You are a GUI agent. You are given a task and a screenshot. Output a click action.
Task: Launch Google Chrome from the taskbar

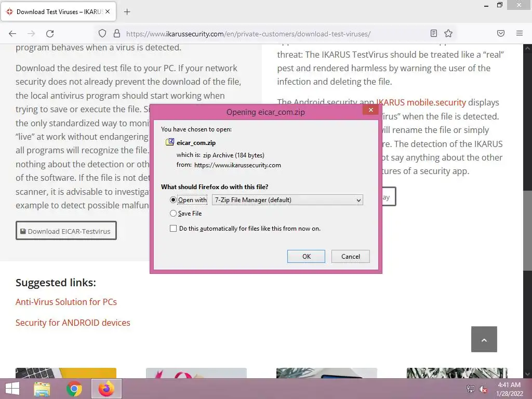coord(74,389)
